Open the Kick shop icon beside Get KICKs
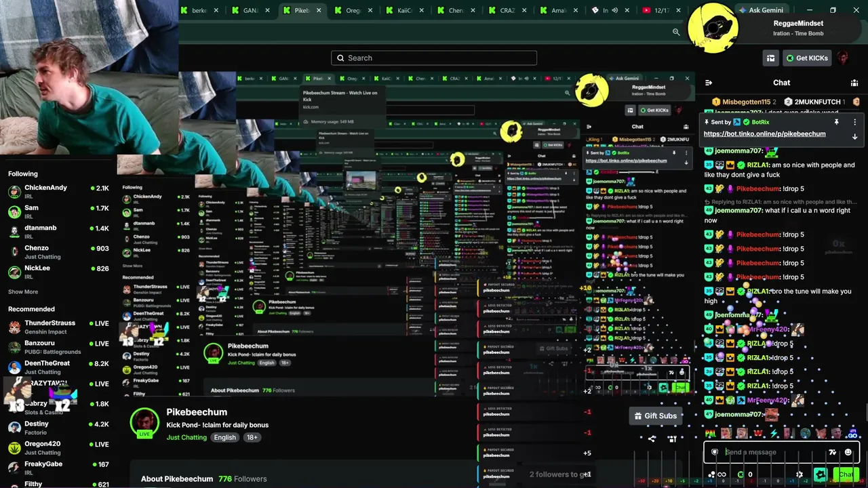 (x=770, y=58)
